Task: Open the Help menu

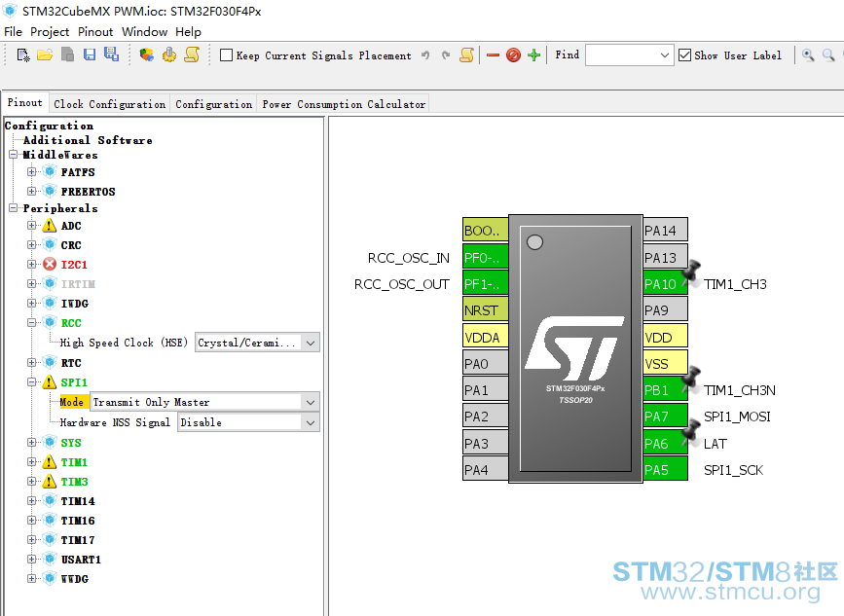Action: click(188, 32)
